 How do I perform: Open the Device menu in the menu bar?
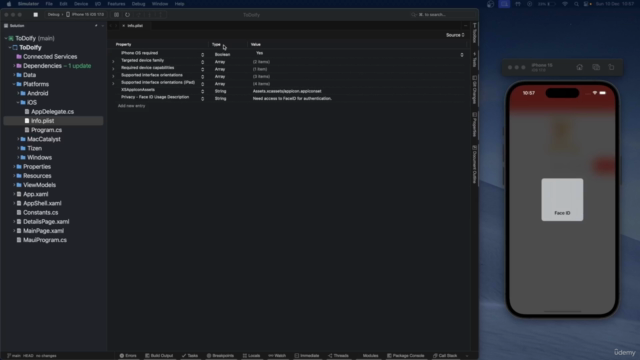coord(81,4)
